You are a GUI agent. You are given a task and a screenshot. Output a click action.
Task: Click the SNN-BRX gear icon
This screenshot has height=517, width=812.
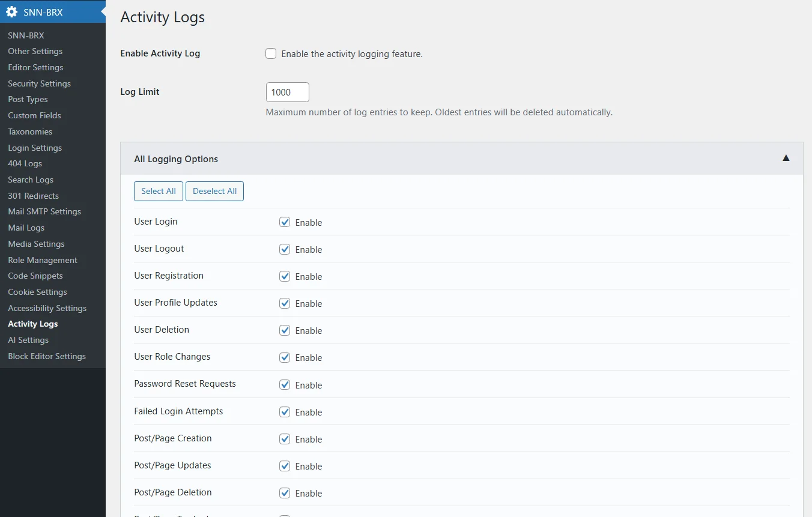[11, 12]
